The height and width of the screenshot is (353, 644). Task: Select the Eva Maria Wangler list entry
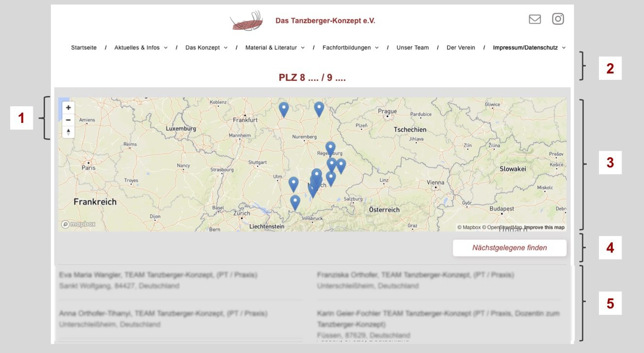coord(180,281)
